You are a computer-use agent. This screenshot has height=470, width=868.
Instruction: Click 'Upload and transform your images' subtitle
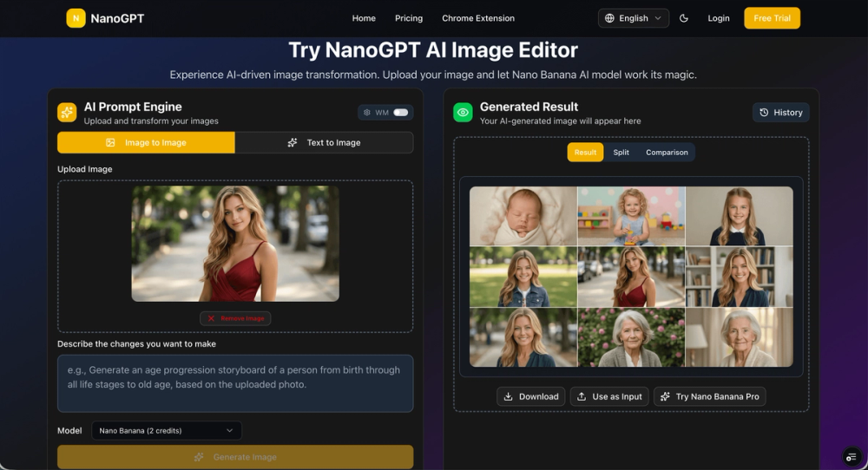pos(151,121)
